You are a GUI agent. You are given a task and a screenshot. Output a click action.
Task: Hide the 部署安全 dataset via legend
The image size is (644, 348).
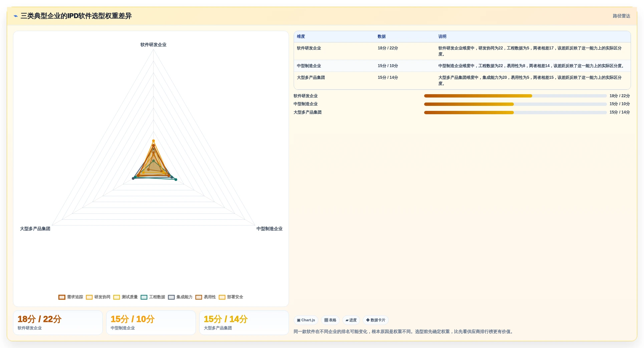tap(222, 297)
